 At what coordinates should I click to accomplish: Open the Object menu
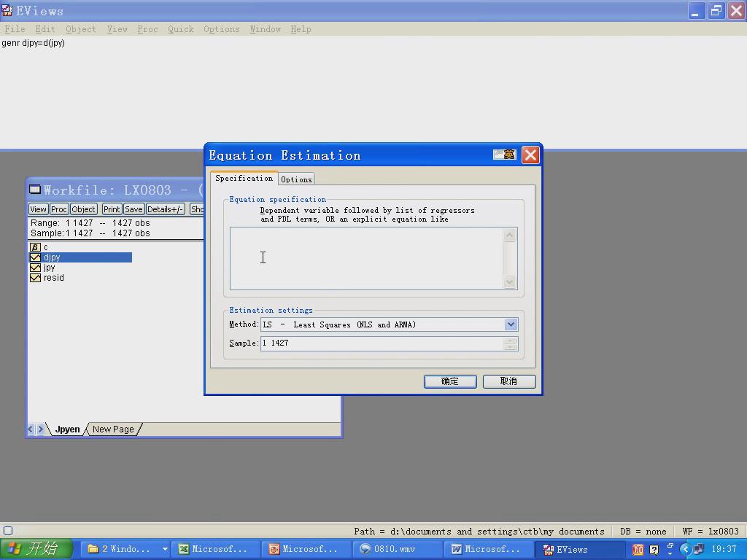pos(80,29)
